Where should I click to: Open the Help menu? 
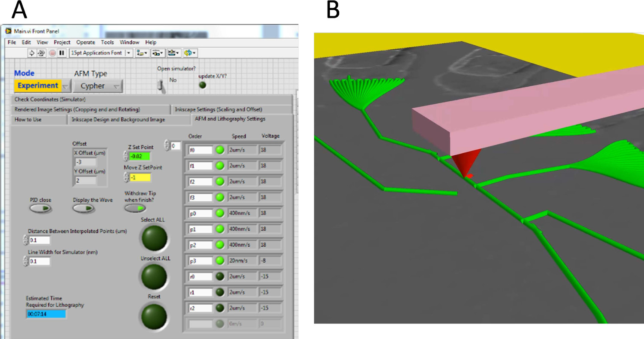click(x=151, y=42)
